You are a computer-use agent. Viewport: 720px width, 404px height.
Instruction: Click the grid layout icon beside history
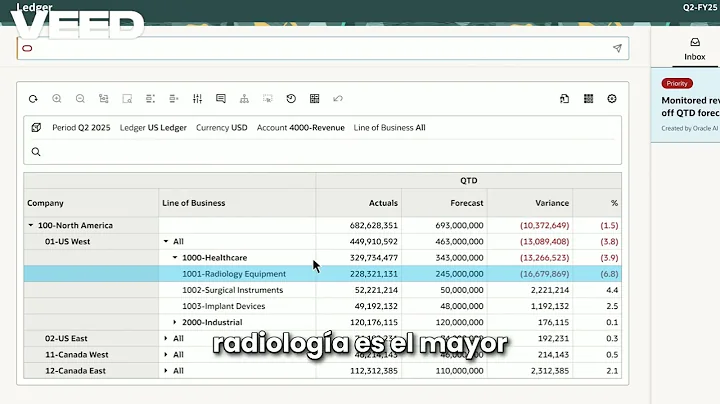[315, 99]
